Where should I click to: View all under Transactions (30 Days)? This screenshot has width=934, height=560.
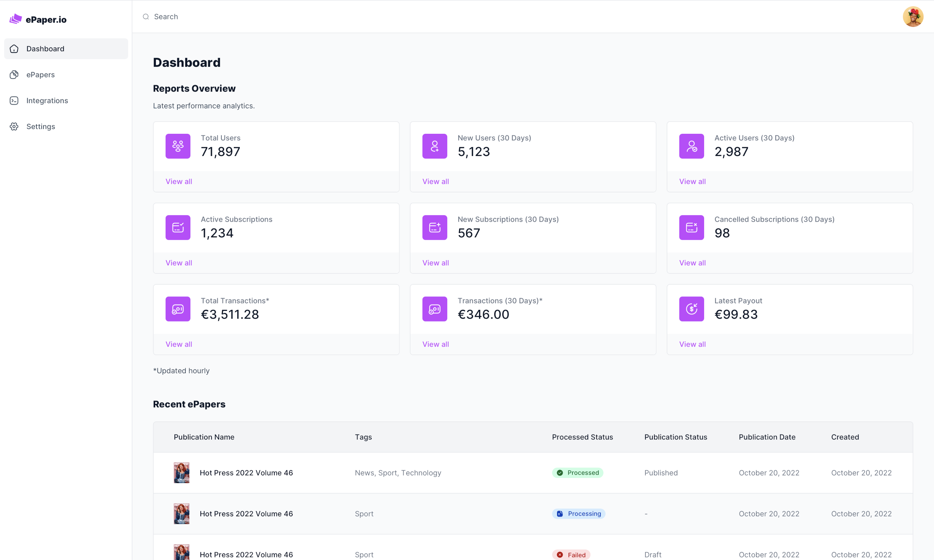coord(435,345)
